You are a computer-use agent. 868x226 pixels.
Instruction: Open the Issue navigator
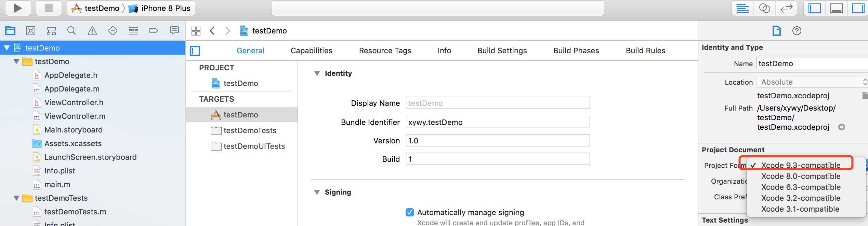(92, 31)
